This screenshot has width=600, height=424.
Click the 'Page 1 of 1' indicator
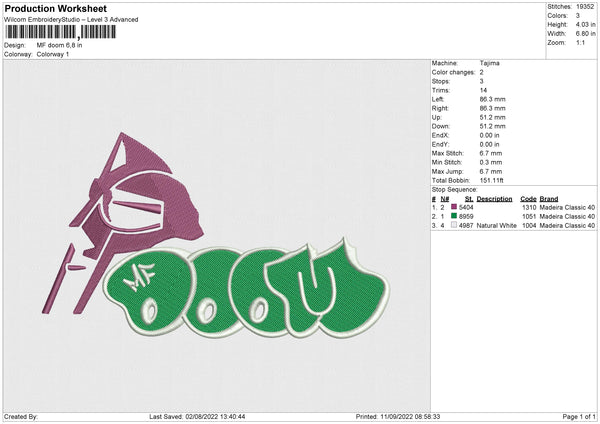tap(579, 417)
